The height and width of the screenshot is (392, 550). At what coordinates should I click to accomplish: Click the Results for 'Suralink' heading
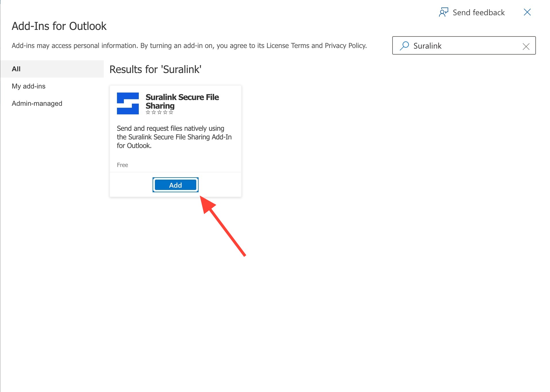click(155, 69)
